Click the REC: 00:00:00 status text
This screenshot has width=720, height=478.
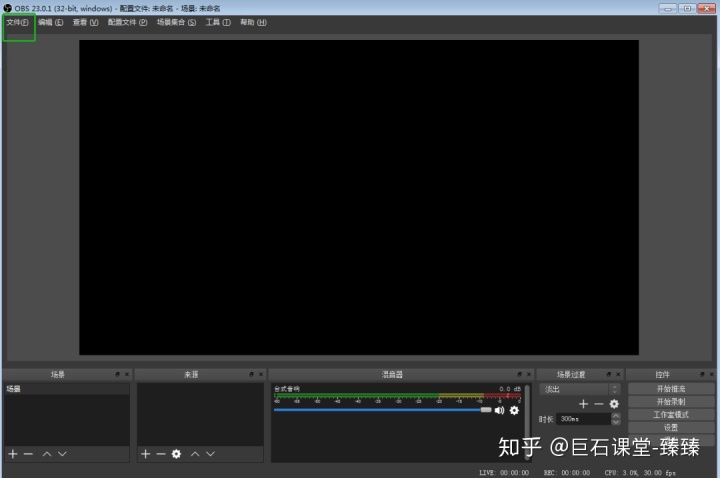[x=567, y=472]
